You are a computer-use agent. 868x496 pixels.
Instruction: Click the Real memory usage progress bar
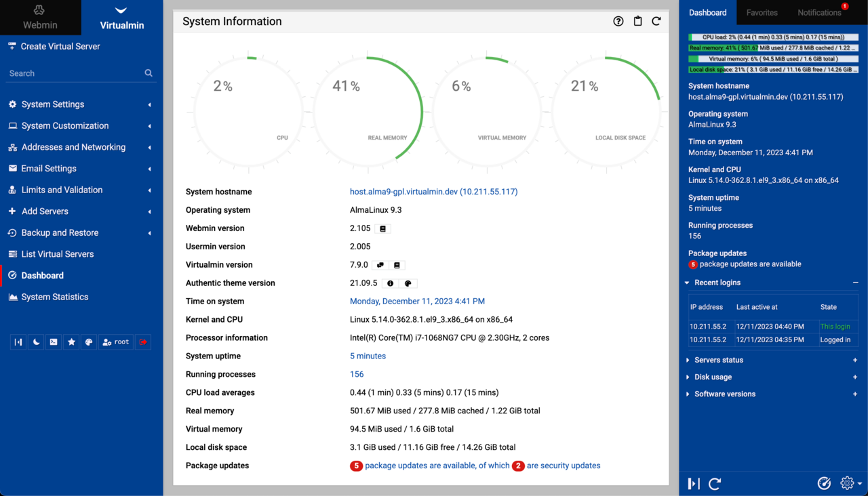tap(773, 48)
